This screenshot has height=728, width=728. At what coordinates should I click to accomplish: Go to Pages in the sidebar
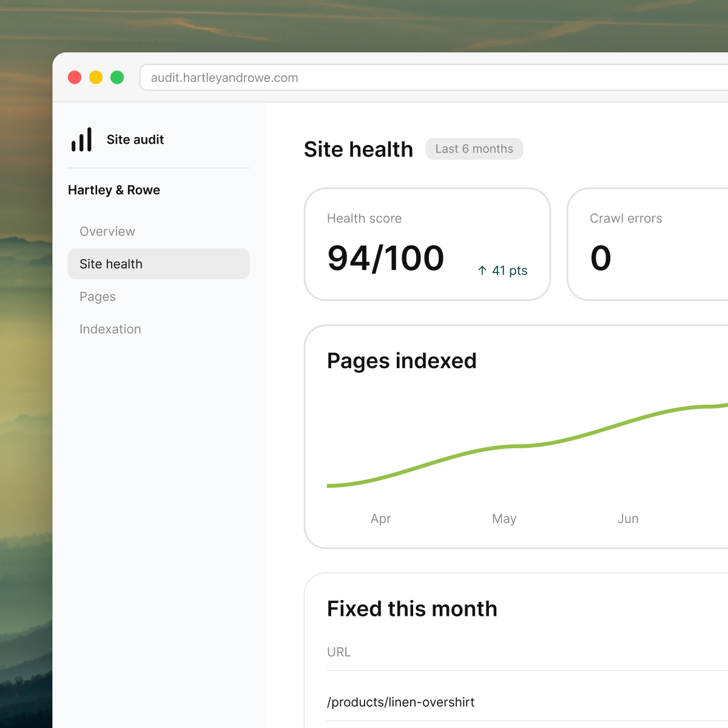(158, 297)
